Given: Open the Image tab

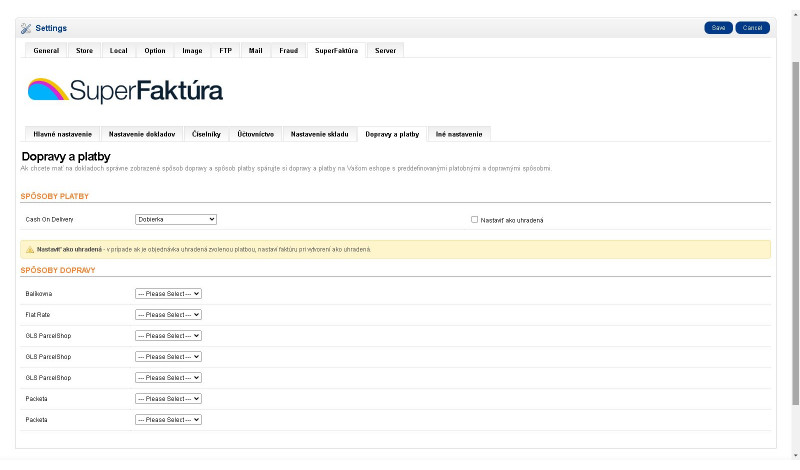Looking at the screenshot, I should [x=192, y=51].
